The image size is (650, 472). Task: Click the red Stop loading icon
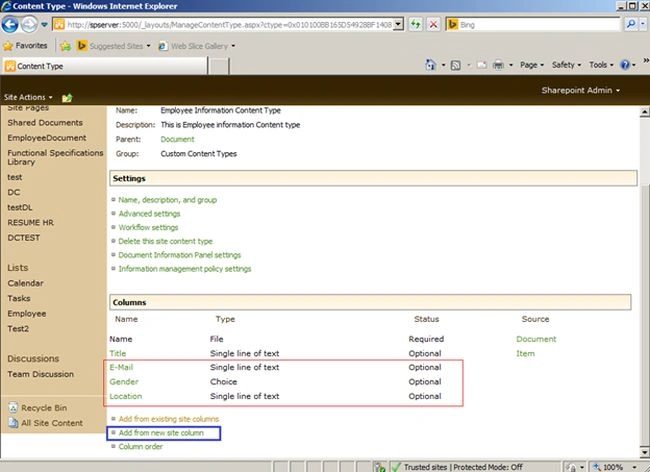point(433,24)
